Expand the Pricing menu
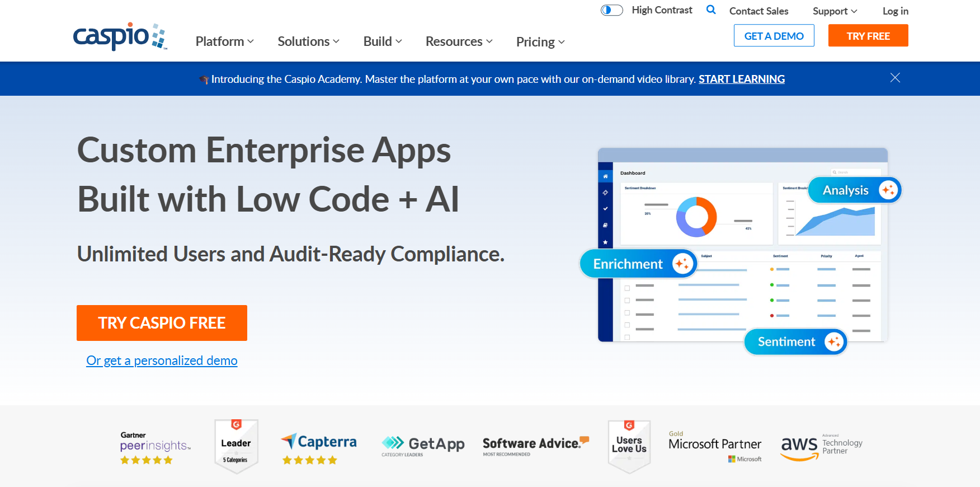Screen dimensions: 980x487 (540, 42)
